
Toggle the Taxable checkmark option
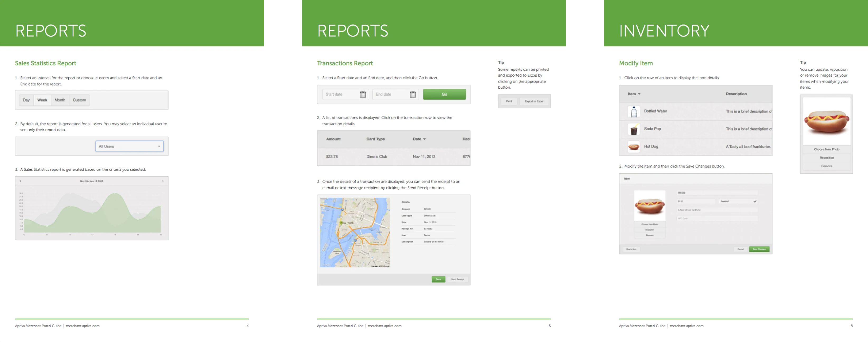pos(755,201)
